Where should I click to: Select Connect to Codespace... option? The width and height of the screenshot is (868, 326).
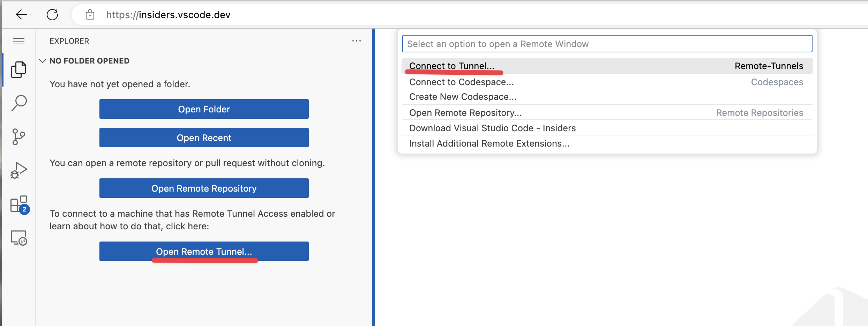pos(607,82)
